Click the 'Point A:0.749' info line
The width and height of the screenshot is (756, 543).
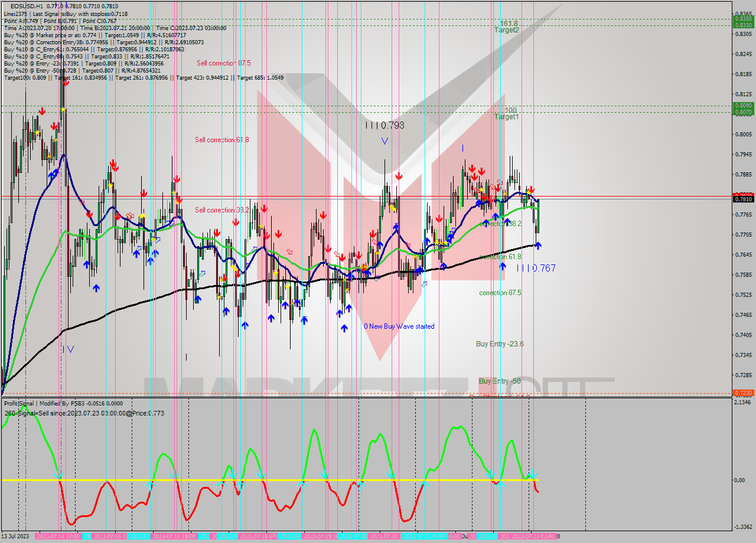click(x=60, y=21)
